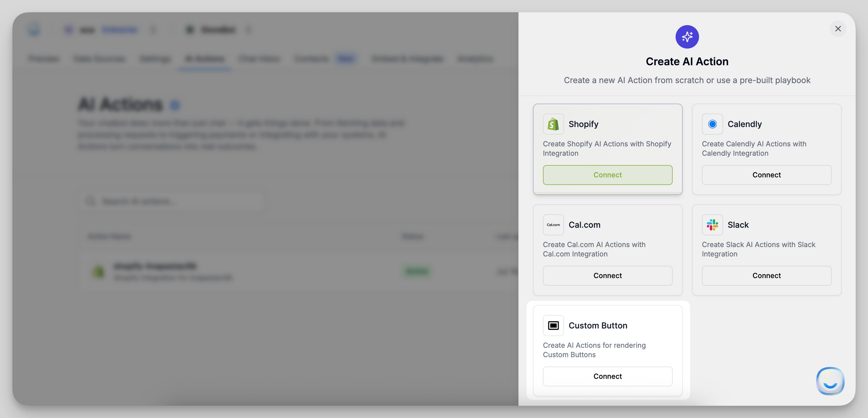Connect the Cal.com integration
Image resolution: width=868 pixels, height=418 pixels.
[x=608, y=276]
